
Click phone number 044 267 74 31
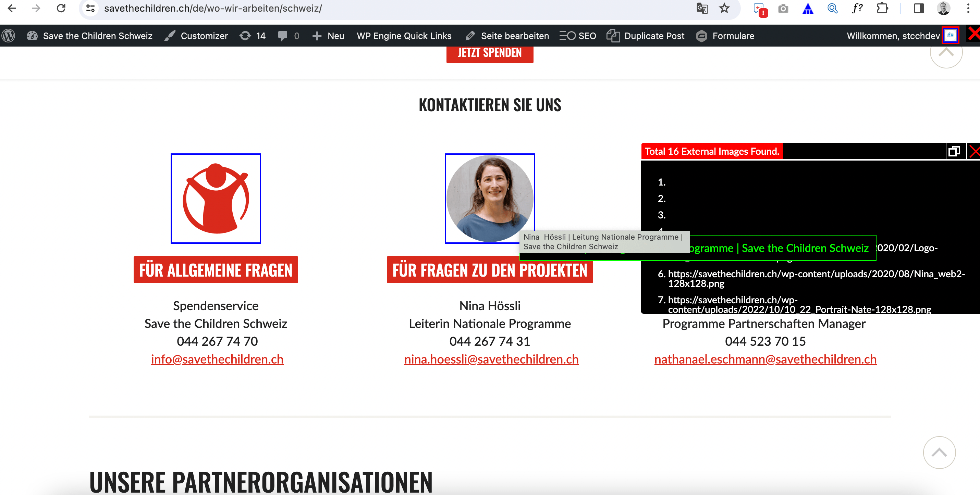[490, 341]
